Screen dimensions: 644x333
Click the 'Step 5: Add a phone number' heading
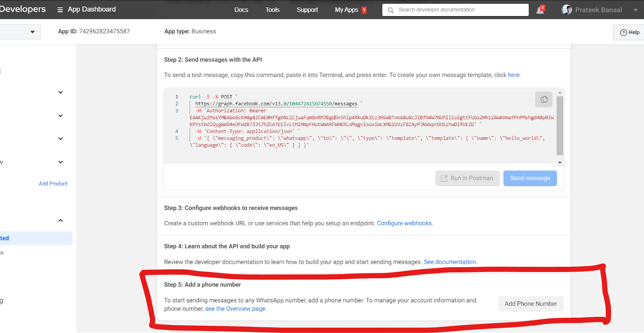(x=202, y=284)
